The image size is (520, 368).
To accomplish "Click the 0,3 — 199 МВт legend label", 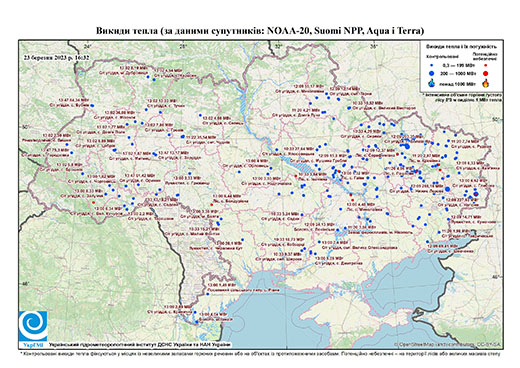I will pos(458,65).
